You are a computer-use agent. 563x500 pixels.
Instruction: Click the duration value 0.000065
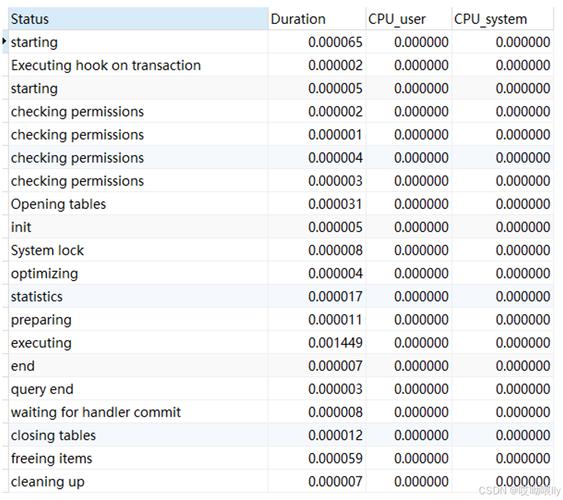pyautogui.click(x=335, y=42)
